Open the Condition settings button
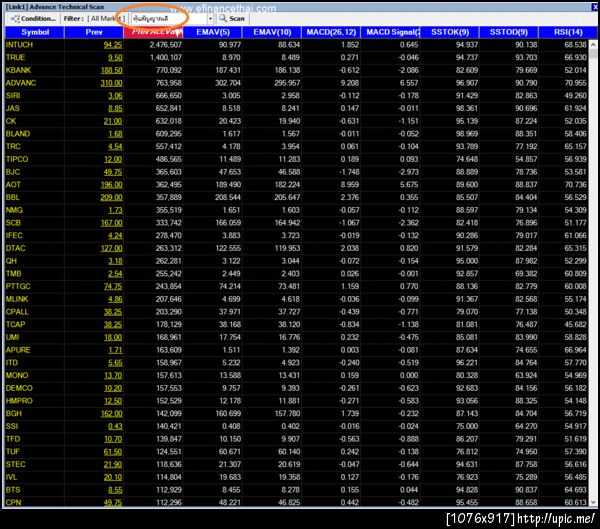The width and height of the screenshot is (600, 529). tap(33, 18)
